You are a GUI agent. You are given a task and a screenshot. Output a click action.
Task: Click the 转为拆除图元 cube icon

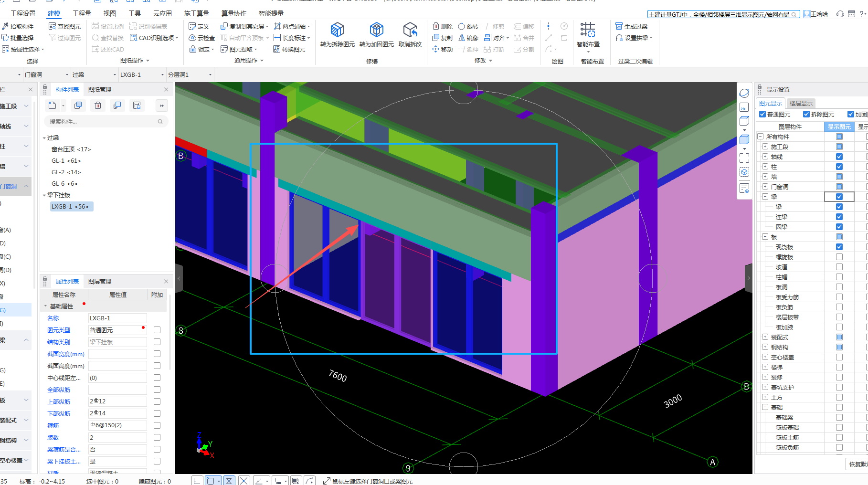337,30
